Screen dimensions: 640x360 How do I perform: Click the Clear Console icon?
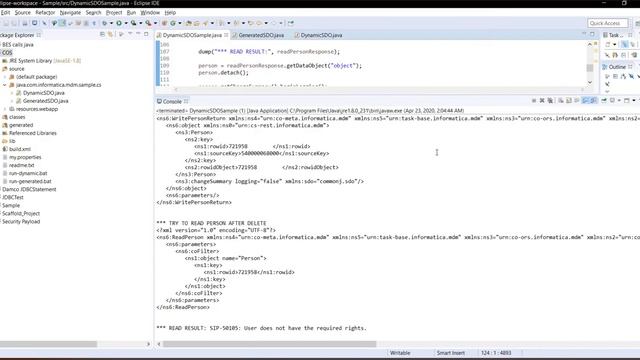[560, 100]
